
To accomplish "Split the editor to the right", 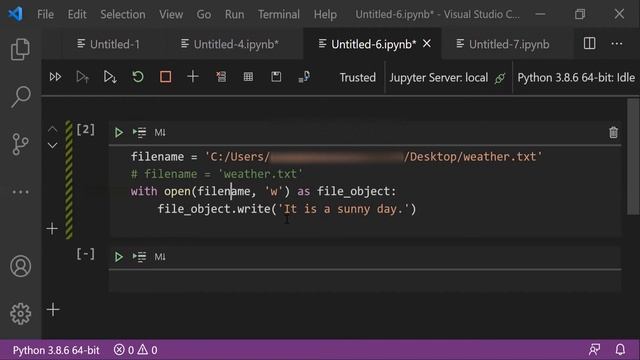I will (589, 43).
